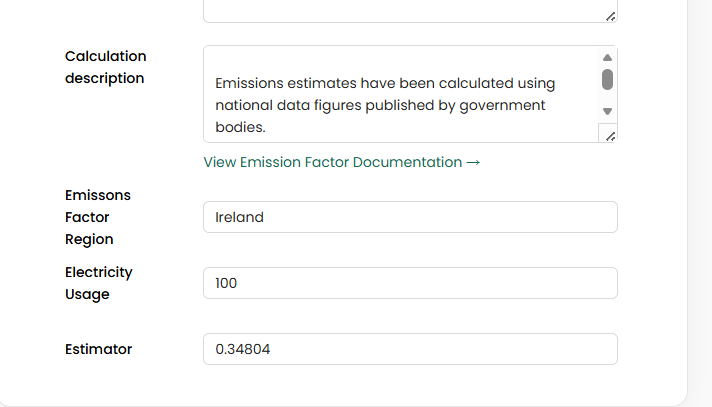Viewport: 712px width, 407px height.
Task: Click the Calculation description resize grip
Action: 609,134
